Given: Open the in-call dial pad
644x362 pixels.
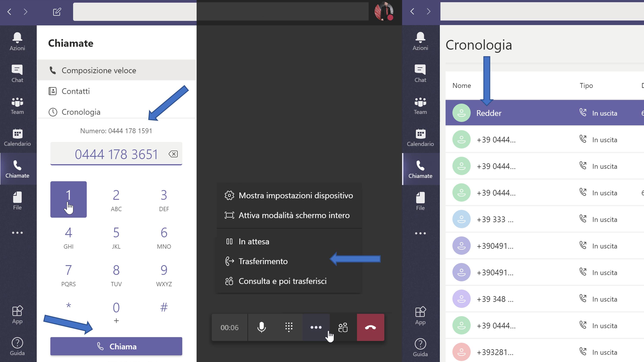Looking at the screenshot, I should coord(289,327).
